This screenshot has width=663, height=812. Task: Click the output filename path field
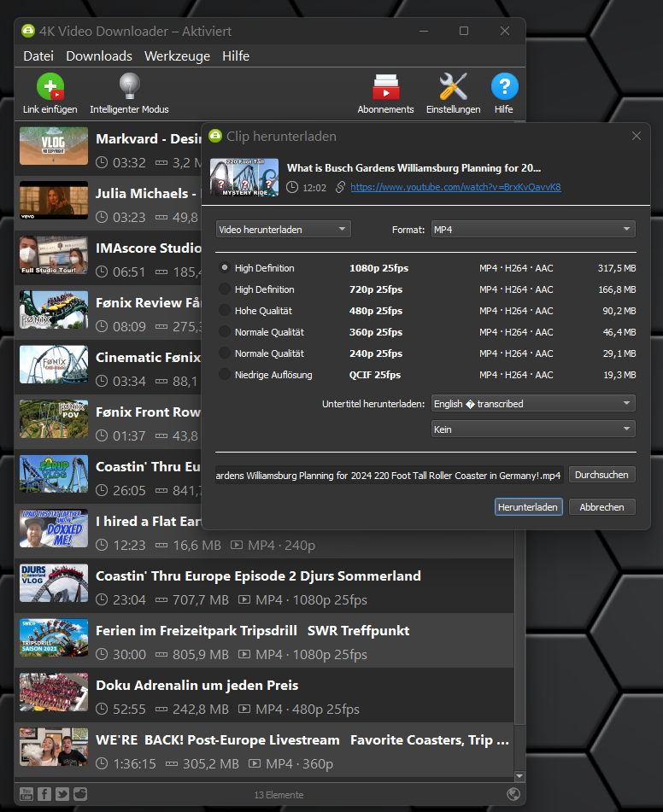pos(389,475)
